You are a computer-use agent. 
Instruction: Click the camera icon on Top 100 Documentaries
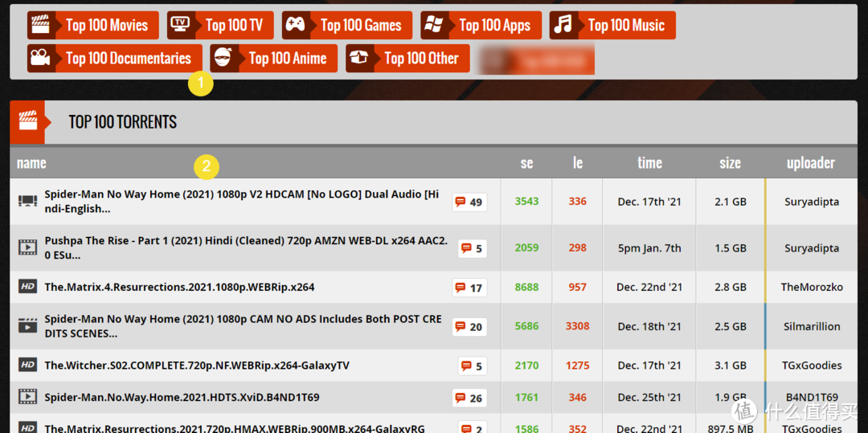point(40,58)
